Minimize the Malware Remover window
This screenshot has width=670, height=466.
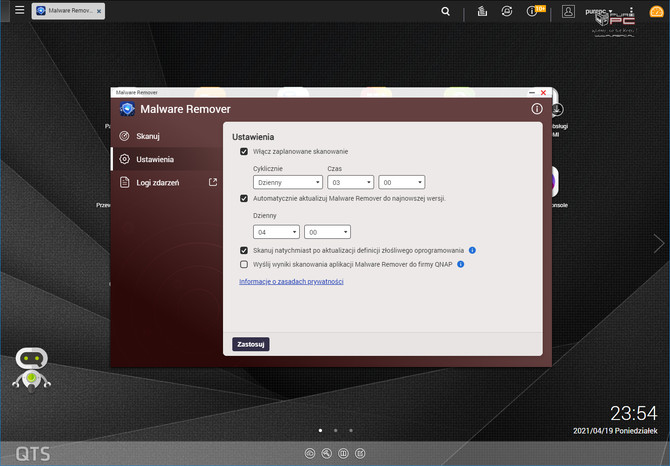click(x=532, y=92)
